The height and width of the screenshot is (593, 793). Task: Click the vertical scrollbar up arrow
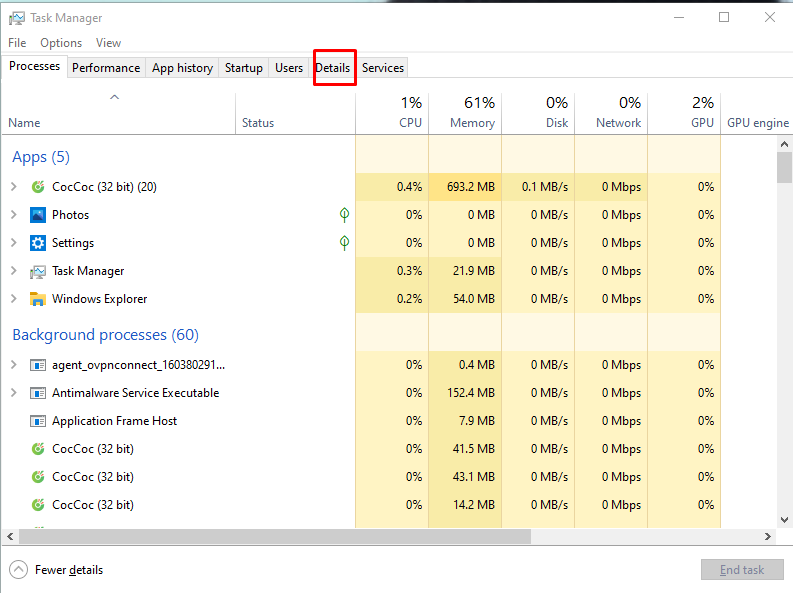[x=784, y=144]
